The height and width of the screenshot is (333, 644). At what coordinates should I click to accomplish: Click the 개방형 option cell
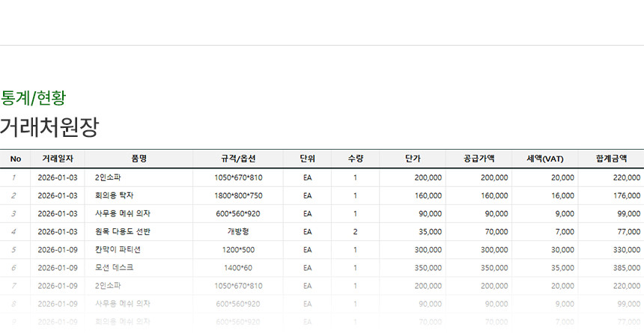pyautogui.click(x=238, y=232)
